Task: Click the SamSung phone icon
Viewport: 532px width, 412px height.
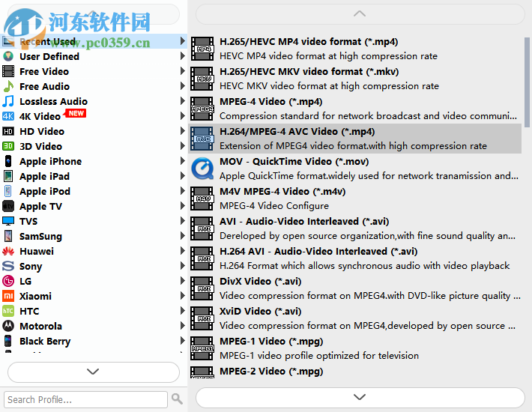Action: (x=8, y=236)
